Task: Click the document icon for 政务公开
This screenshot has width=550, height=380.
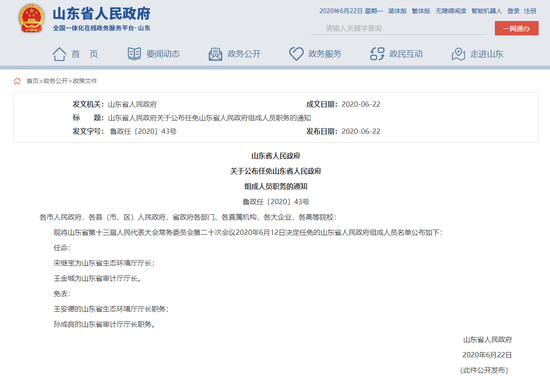Action: tap(215, 54)
